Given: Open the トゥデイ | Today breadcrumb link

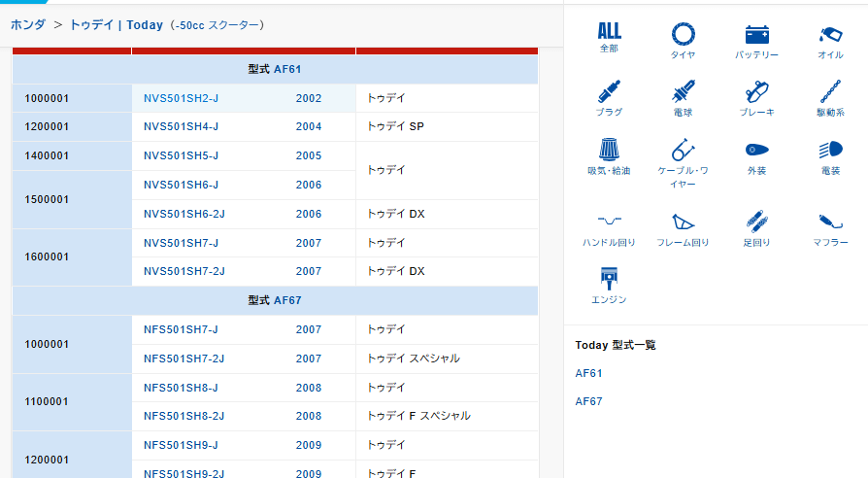Looking at the screenshot, I should pos(117,25).
